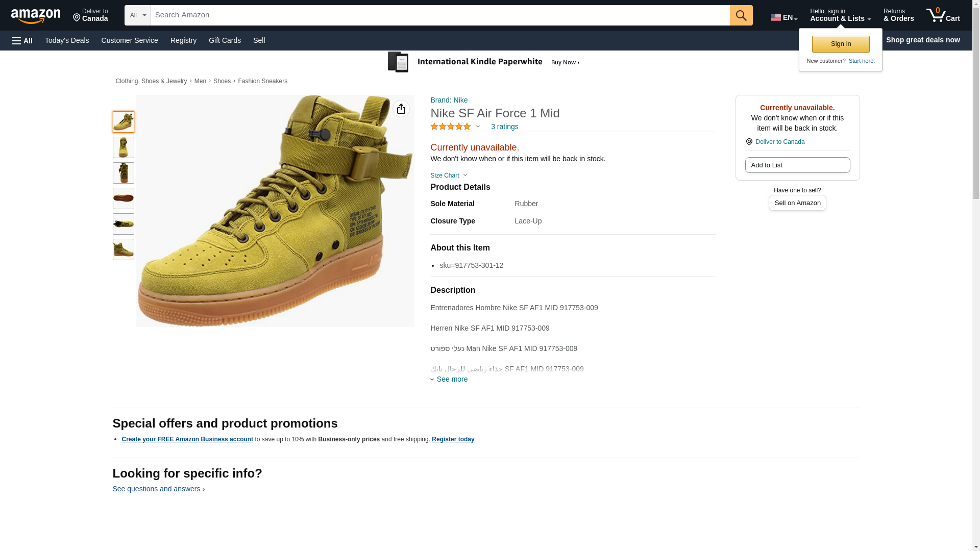Go to Gift Cards menu item

[x=225, y=40]
